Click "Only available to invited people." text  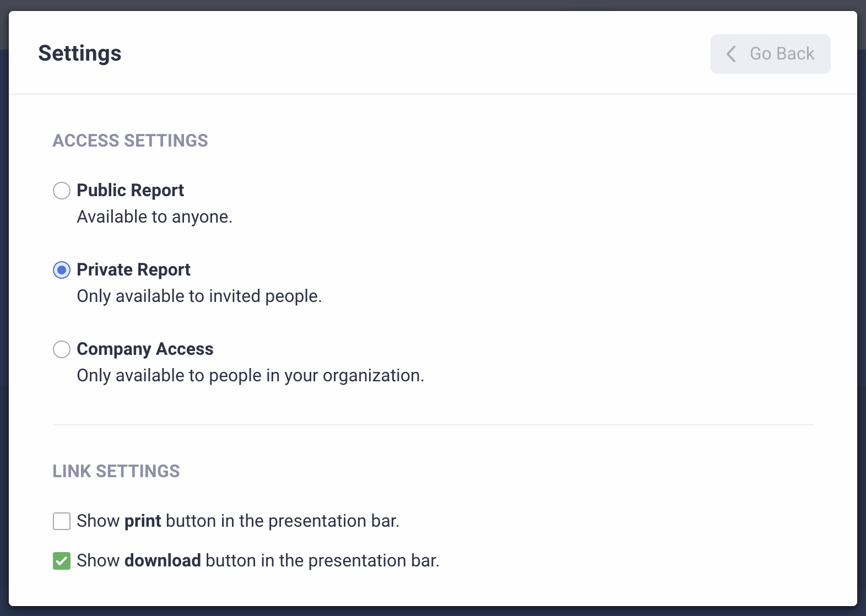(199, 296)
